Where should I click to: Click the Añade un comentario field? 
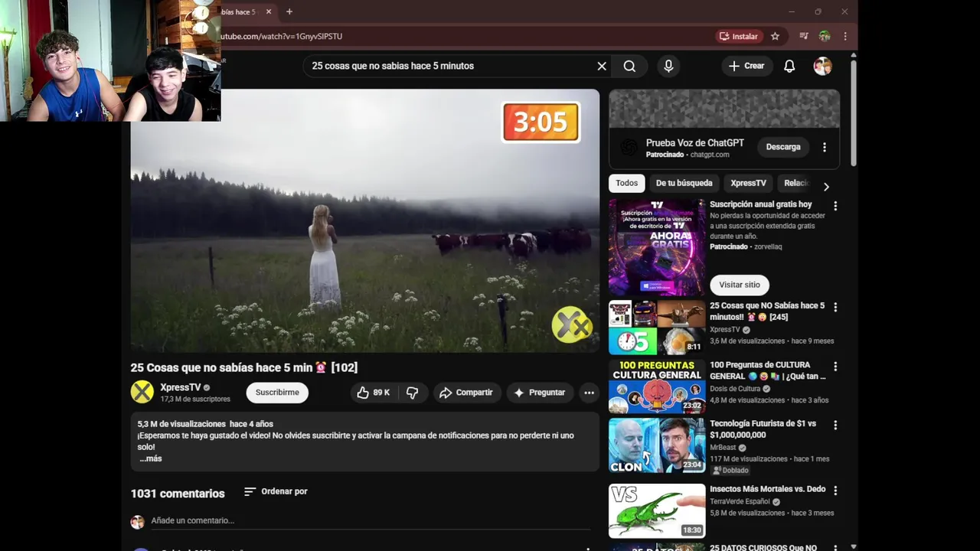(x=371, y=520)
